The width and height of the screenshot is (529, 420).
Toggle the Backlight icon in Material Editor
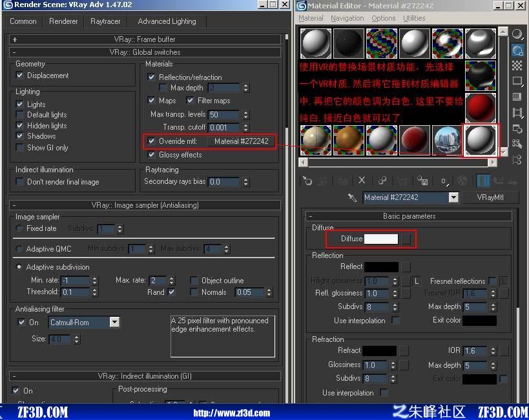tap(517, 50)
